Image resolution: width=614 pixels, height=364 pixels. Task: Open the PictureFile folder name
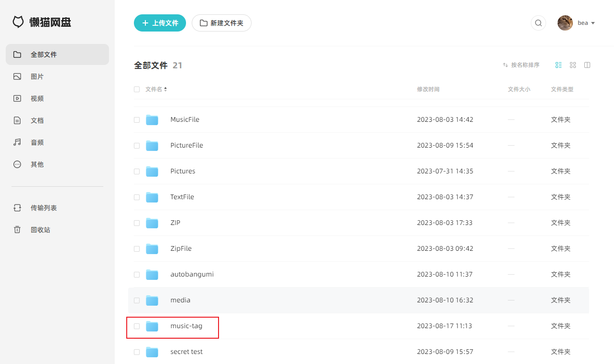(186, 146)
